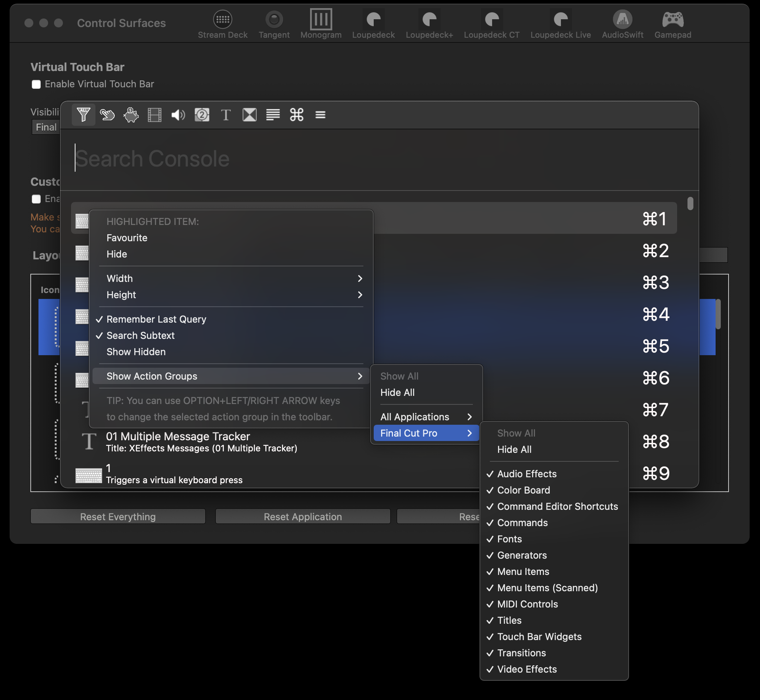Select the speaker audio effects icon
The image size is (760, 700).
(178, 114)
